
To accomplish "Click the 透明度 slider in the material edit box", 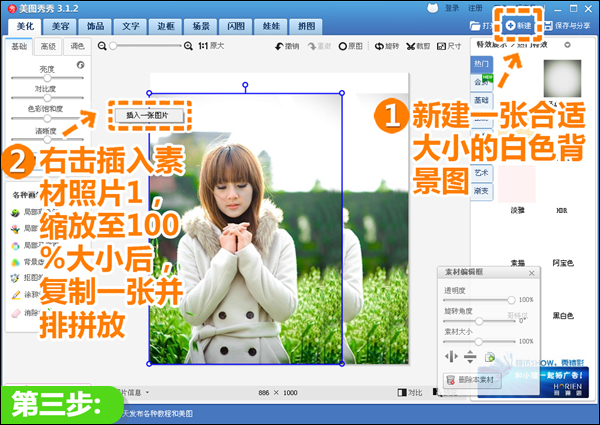I will (481, 299).
